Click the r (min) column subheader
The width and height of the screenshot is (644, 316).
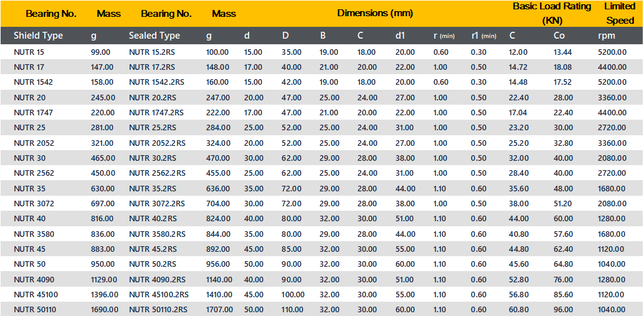(444, 36)
